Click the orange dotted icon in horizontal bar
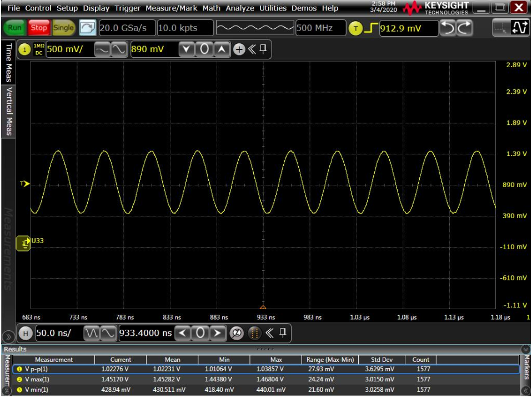Image resolution: width=532 pixels, height=398 pixels. click(254, 334)
